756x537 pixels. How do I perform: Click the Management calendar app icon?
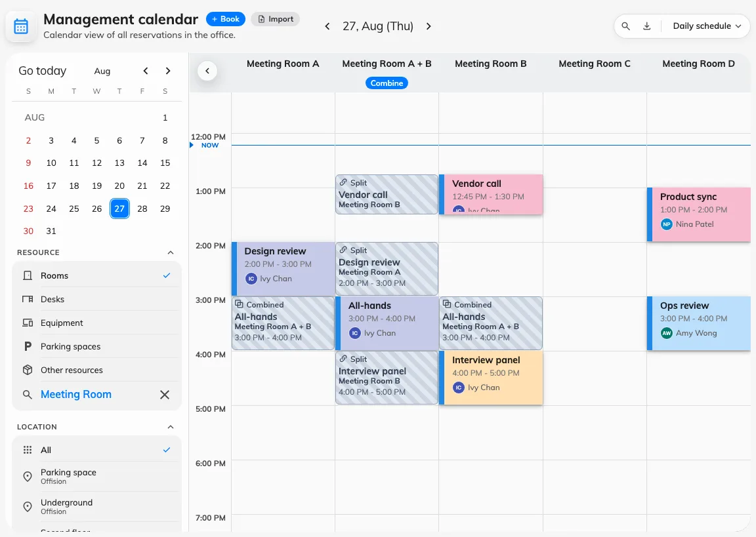tap(21, 26)
